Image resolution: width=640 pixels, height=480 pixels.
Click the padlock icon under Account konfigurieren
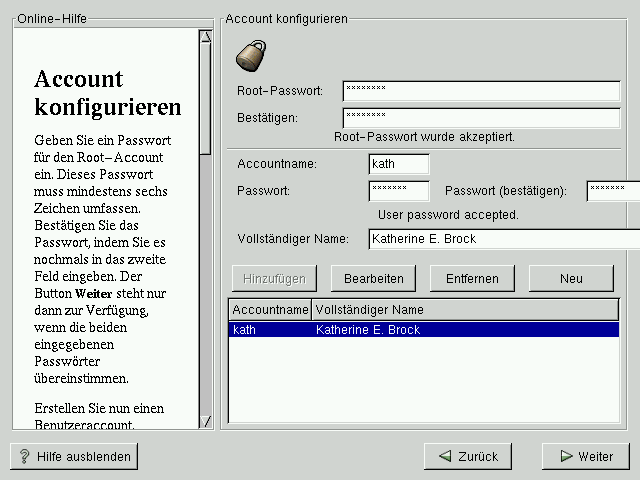248,55
